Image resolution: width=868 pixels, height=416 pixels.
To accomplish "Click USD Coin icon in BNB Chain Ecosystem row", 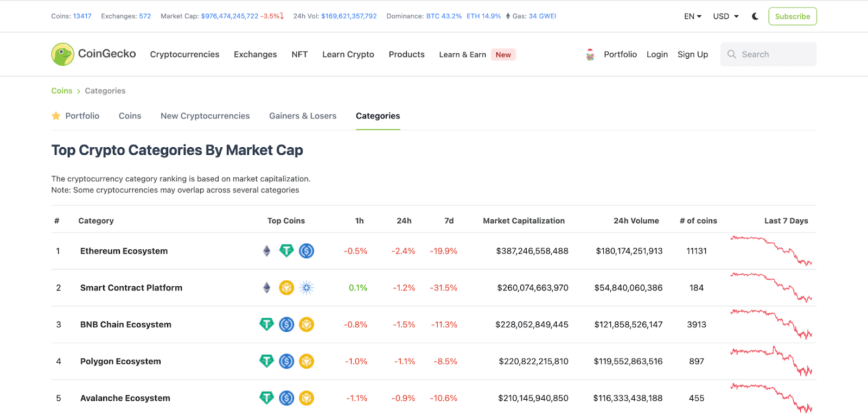I will coord(286,325).
